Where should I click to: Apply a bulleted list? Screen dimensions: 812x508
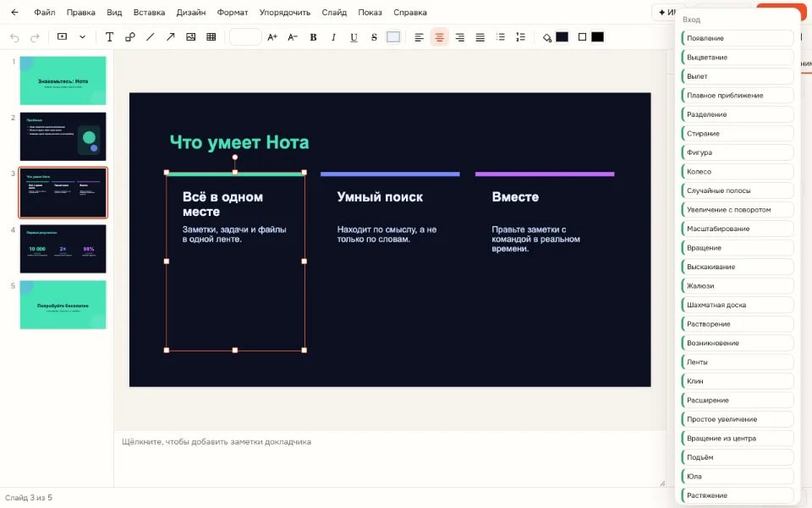(500, 36)
